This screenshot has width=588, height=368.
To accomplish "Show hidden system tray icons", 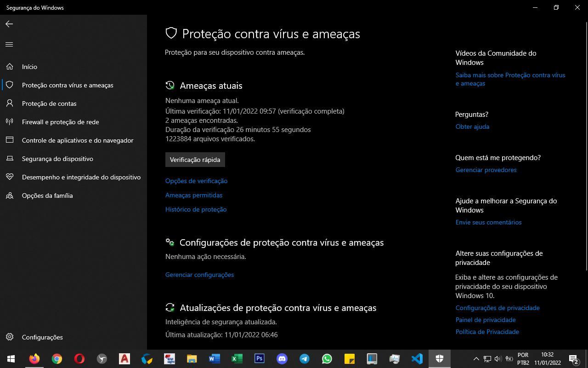I will (x=476, y=359).
